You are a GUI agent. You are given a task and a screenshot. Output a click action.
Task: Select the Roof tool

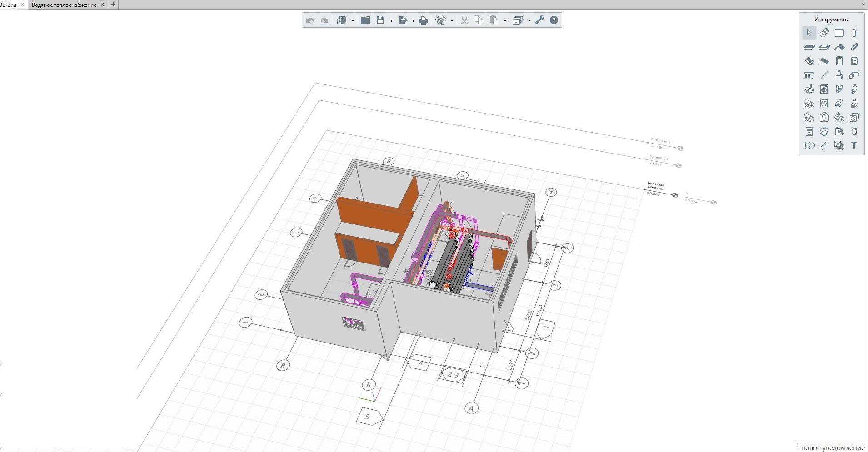click(x=839, y=47)
